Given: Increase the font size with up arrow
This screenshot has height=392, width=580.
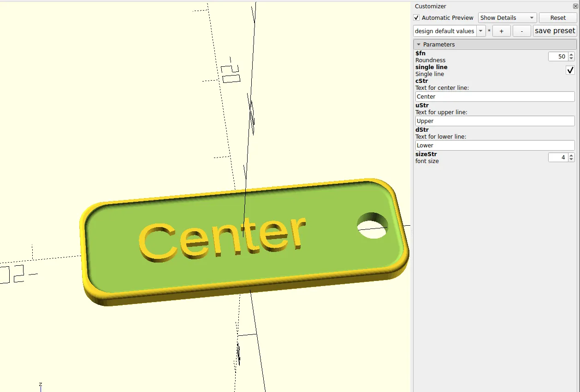Looking at the screenshot, I should click(572, 155).
